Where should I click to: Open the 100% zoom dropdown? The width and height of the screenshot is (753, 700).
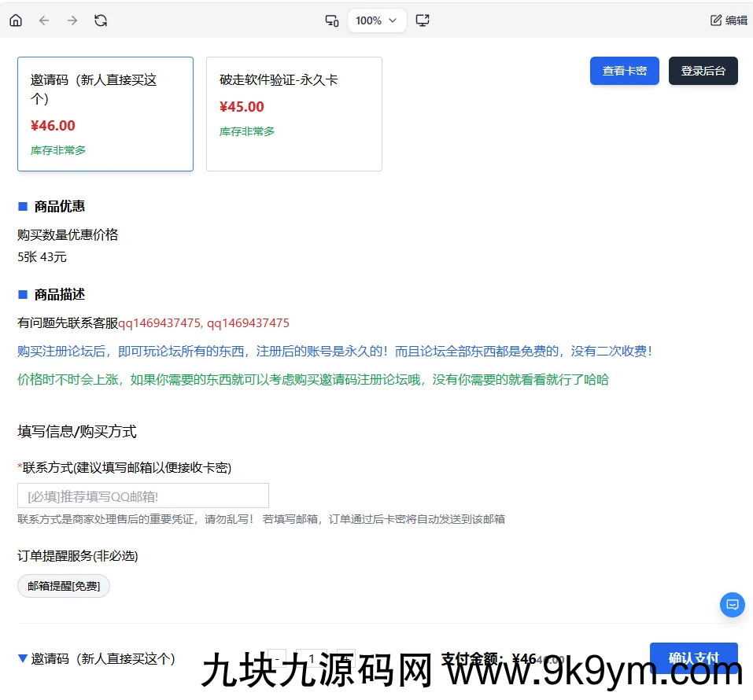(x=377, y=20)
